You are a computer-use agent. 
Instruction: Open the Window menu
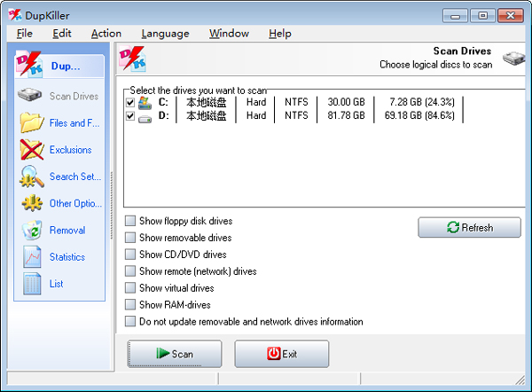tap(229, 34)
